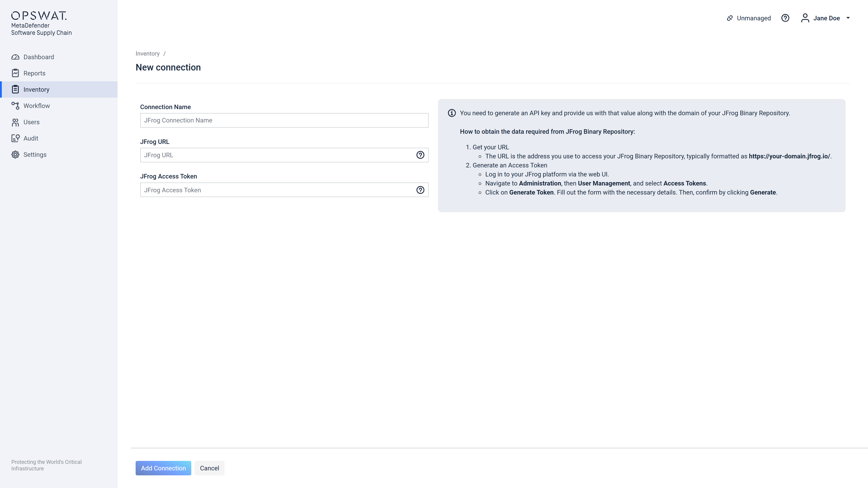The height and width of the screenshot is (488, 868).
Task: Click the OPSWAT logo
Action: coord(39,16)
